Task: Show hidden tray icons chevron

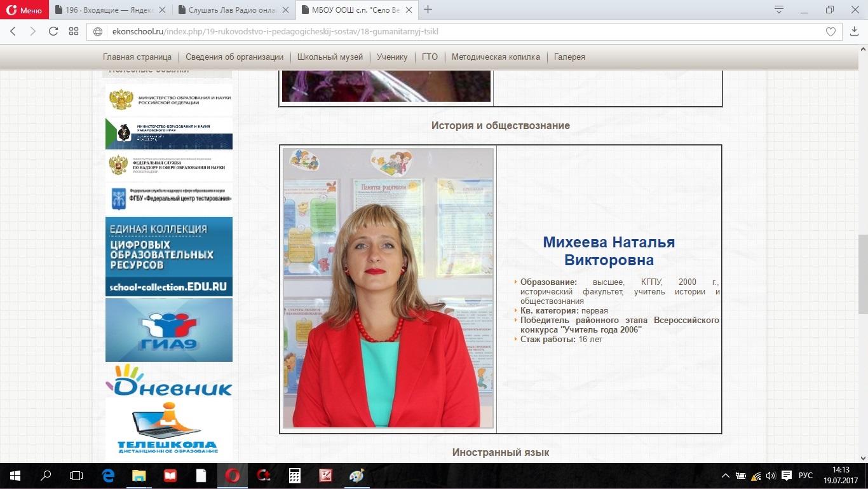Action: click(725, 475)
